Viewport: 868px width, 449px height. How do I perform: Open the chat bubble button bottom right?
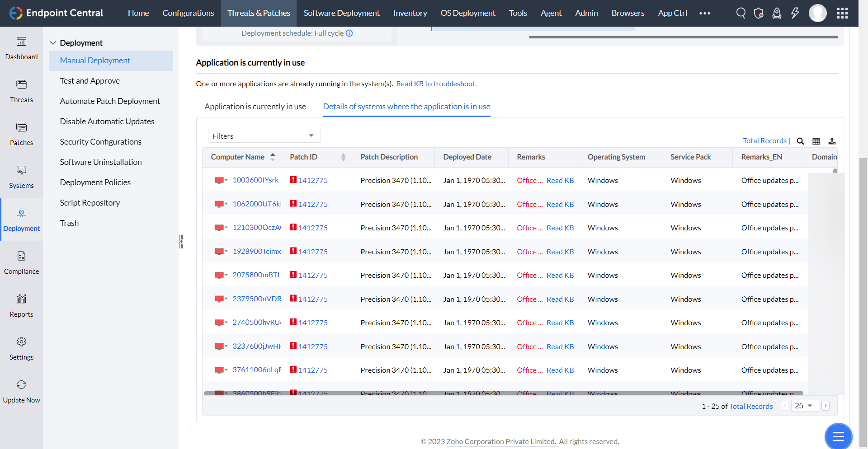(838, 436)
